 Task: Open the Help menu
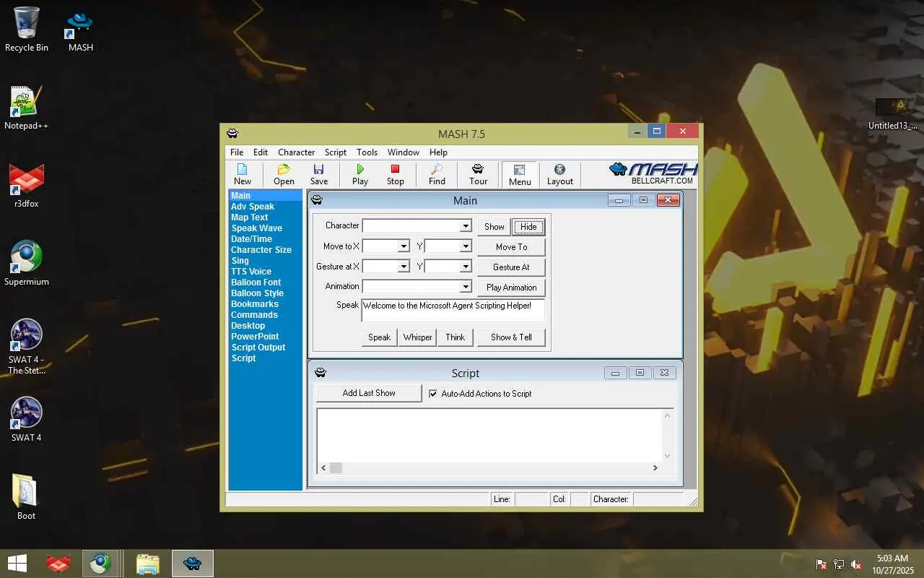(438, 152)
